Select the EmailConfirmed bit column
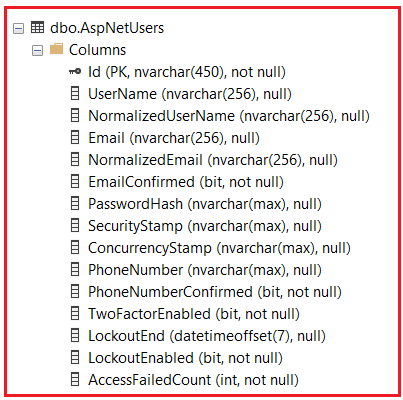Viewport: 403px width, 400px height. point(186,182)
